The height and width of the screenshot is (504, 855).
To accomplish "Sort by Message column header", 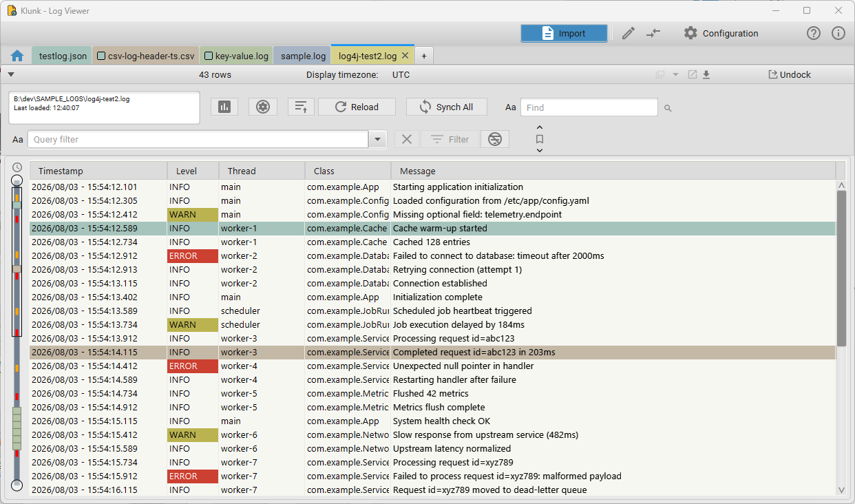I will tap(613, 171).
